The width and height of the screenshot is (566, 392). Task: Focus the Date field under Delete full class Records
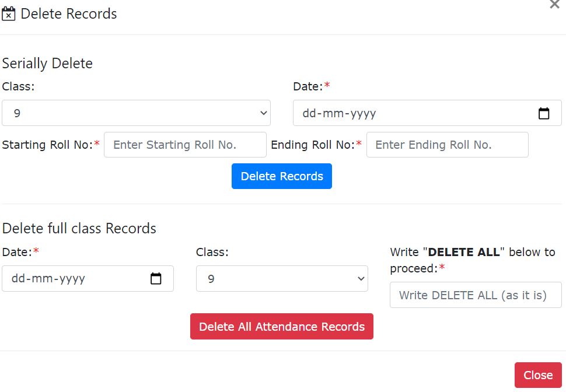pyautogui.click(x=76, y=279)
